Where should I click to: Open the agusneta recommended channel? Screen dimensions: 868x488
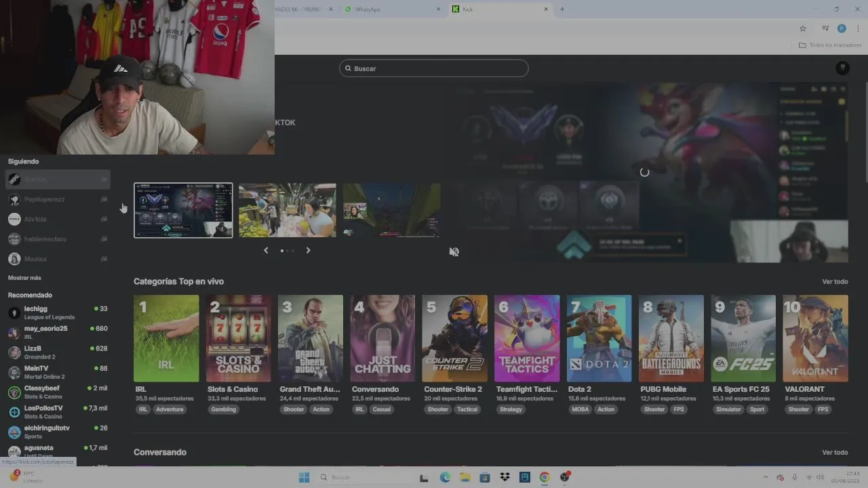[58, 450]
